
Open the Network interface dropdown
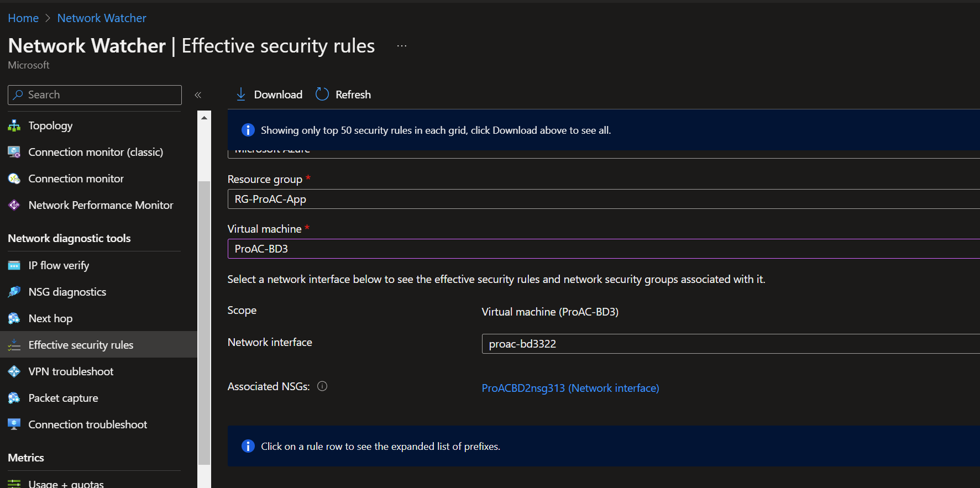click(731, 344)
